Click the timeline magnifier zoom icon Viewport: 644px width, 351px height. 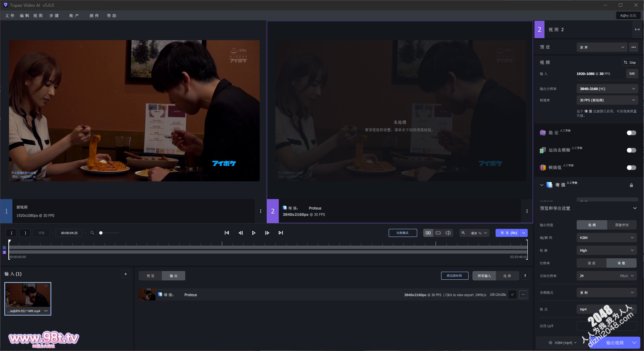92,233
